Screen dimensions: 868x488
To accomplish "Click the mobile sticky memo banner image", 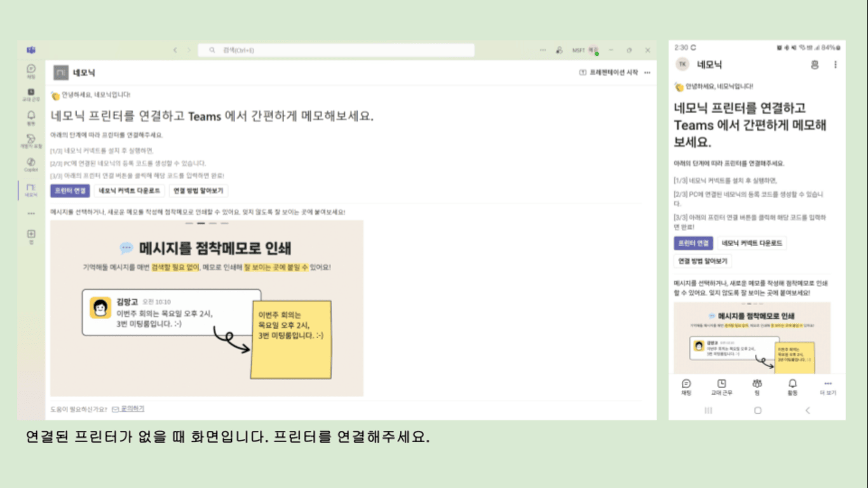I will coord(752,338).
